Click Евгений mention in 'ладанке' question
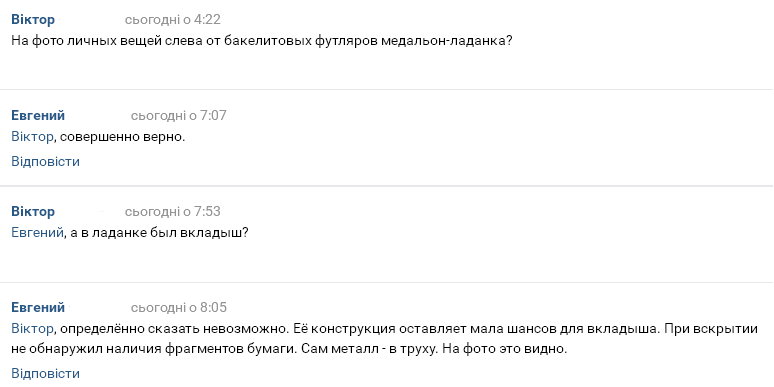This screenshot has height=387, width=774. coord(38,232)
